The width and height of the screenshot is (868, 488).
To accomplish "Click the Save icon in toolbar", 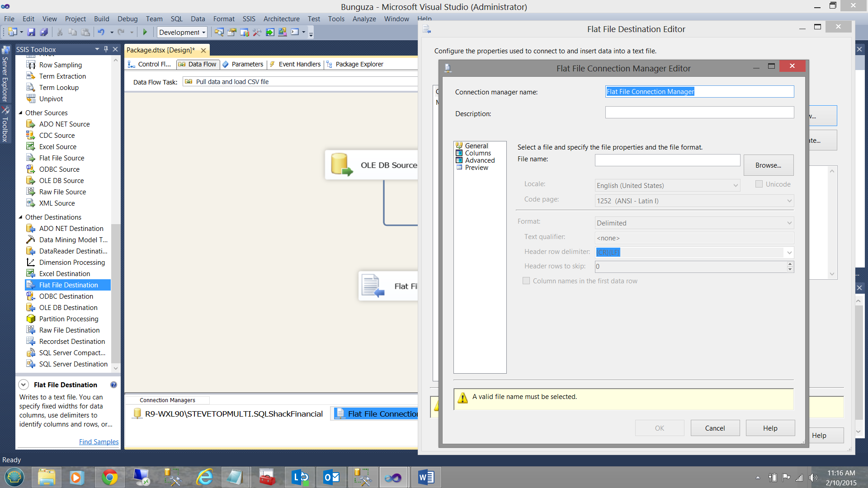I will point(31,32).
